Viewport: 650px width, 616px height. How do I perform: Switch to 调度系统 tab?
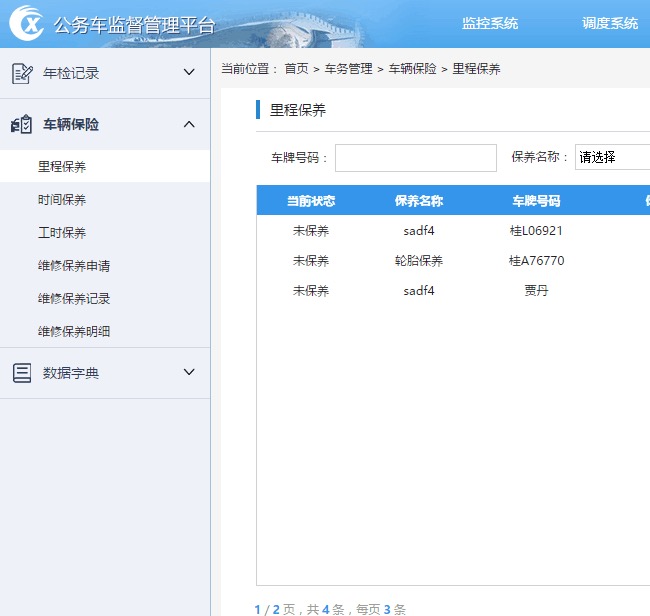tap(610, 24)
